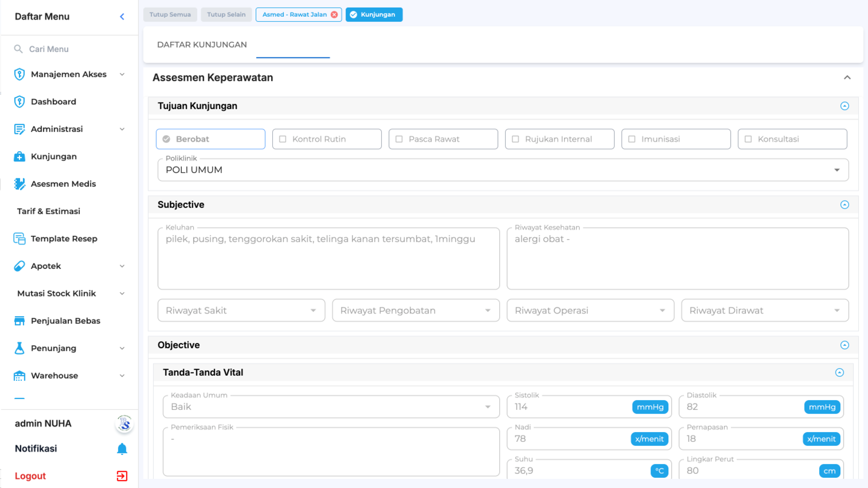
Task: Close the Asmed - Rawat Jalan tab
Action: tap(334, 15)
